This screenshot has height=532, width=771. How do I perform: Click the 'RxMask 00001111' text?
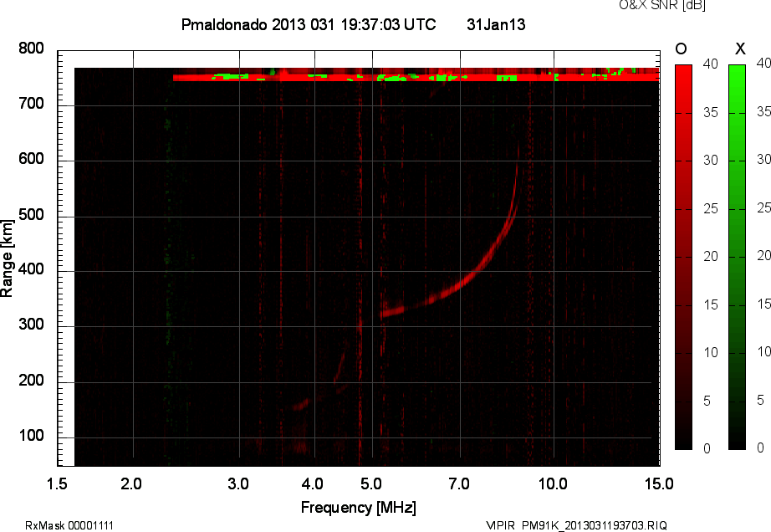tap(69, 525)
